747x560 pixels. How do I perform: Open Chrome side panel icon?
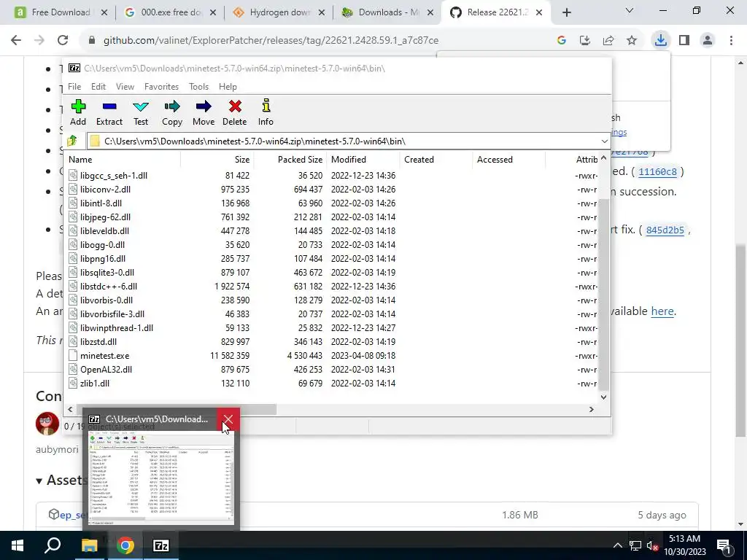pos(684,41)
